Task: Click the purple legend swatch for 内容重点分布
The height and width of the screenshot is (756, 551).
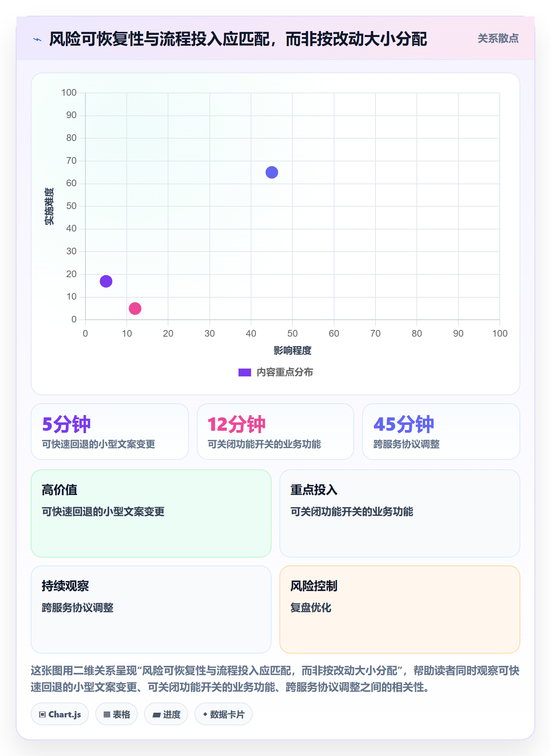Action: click(245, 372)
